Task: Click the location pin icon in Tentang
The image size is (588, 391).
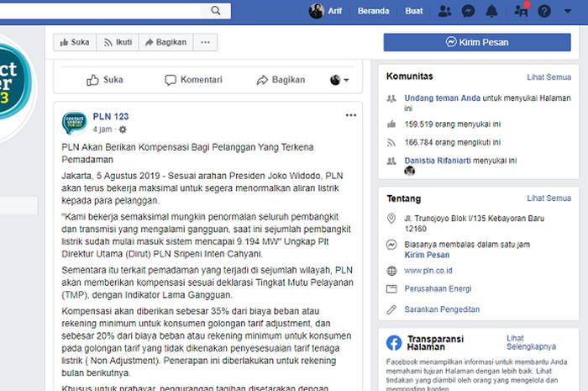Action: point(391,219)
